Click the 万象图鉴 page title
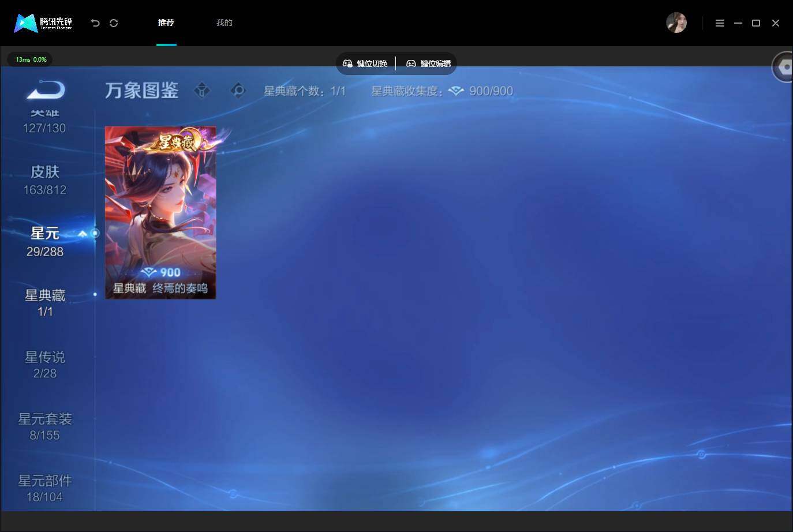This screenshot has width=793, height=532. (x=142, y=91)
